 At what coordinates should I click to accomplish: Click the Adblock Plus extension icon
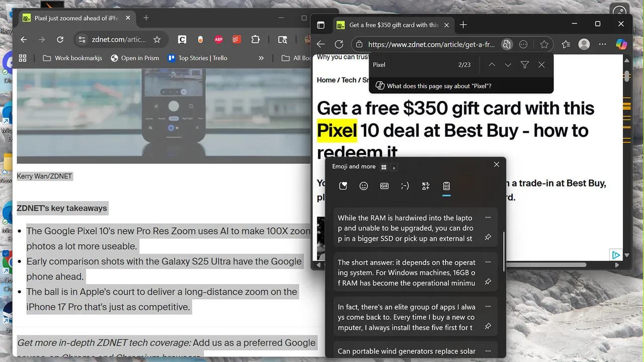218,40
